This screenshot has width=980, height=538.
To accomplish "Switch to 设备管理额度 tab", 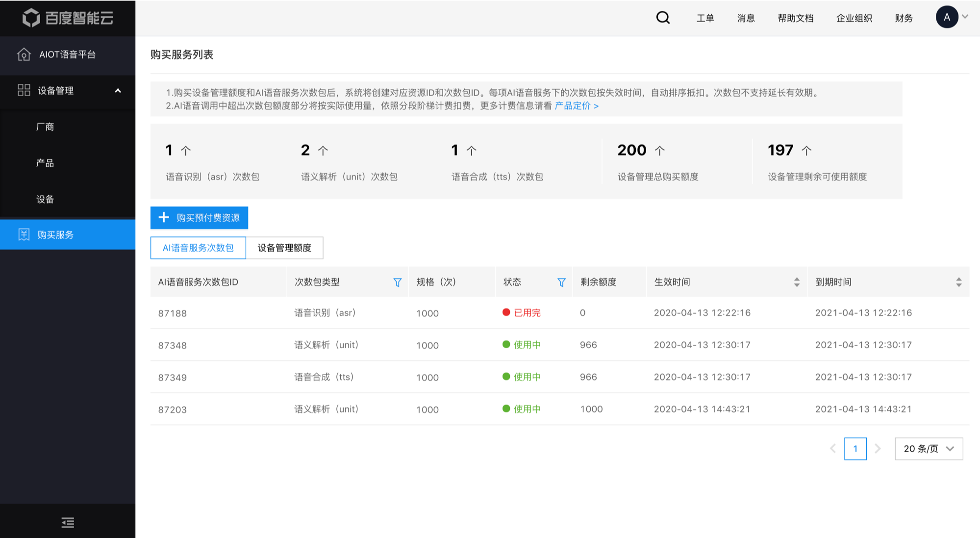I will click(284, 248).
